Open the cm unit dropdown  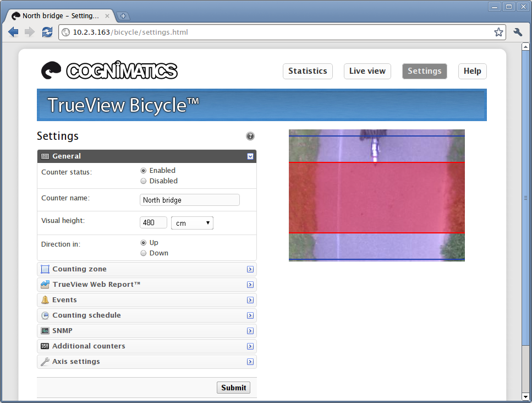[192, 223]
